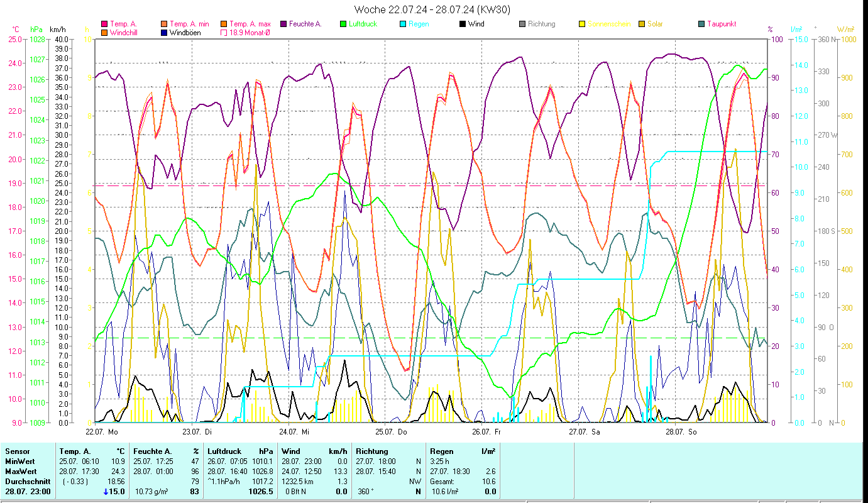Click the Temp. A. max legend swatch
Image resolution: width=868 pixels, height=503 pixels.
coord(223,24)
